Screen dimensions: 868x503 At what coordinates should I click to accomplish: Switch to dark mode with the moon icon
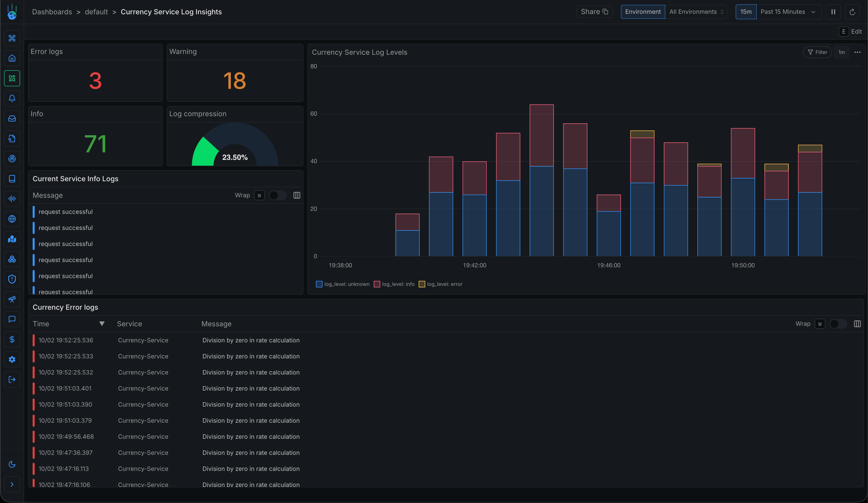[12, 464]
